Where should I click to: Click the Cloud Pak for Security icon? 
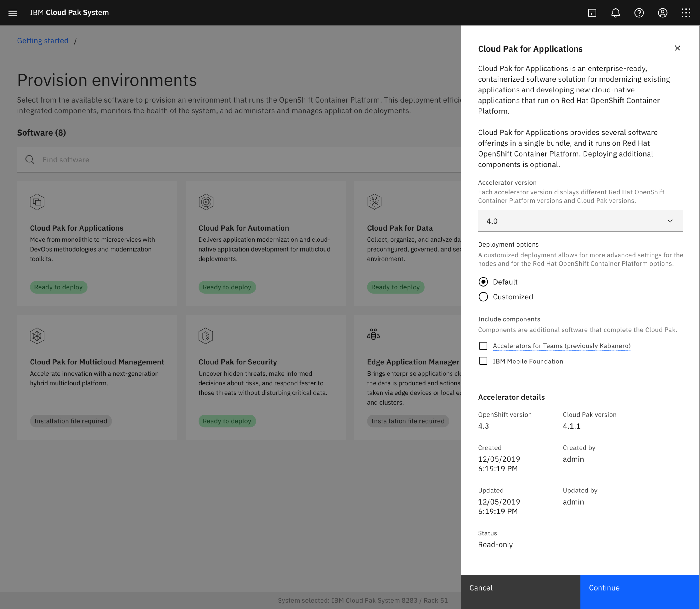[206, 336]
